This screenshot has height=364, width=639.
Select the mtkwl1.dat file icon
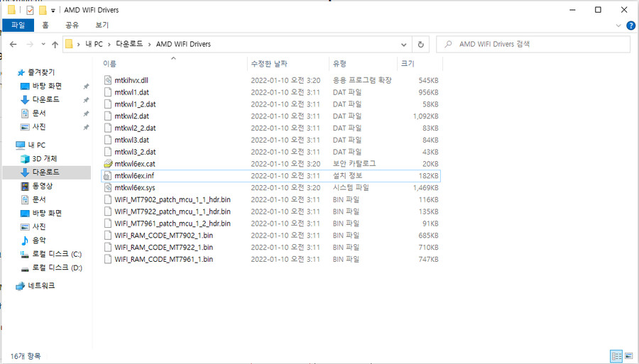(x=108, y=92)
